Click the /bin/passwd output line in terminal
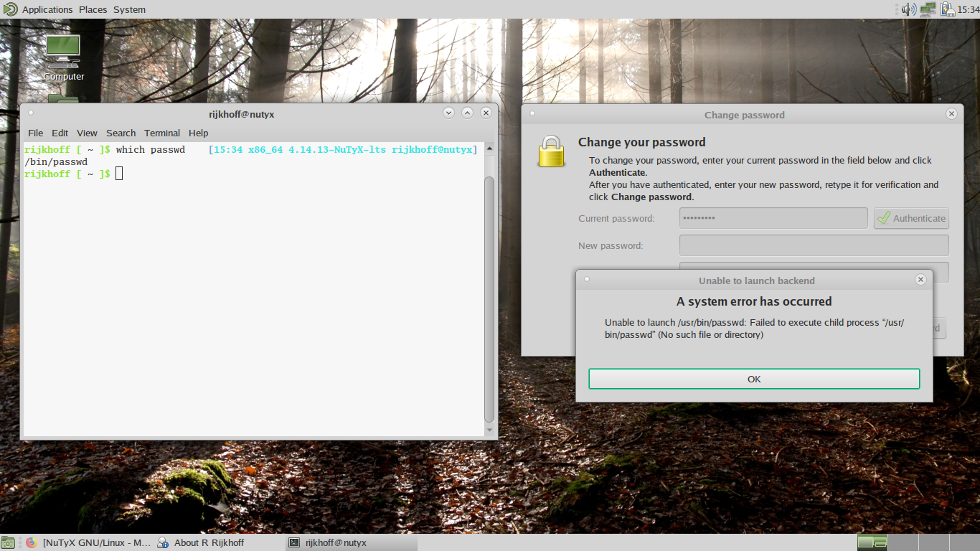The height and width of the screenshot is (551, 980). pos(56,162)
